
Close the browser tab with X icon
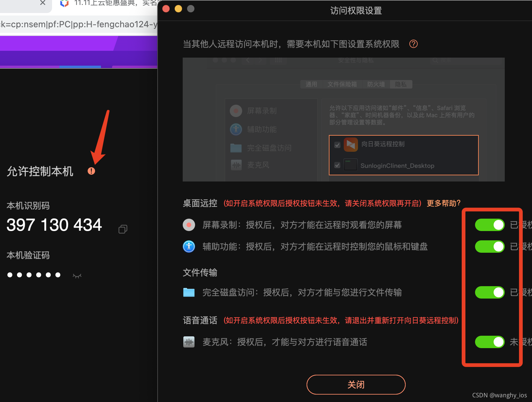[x=43, y=3]
